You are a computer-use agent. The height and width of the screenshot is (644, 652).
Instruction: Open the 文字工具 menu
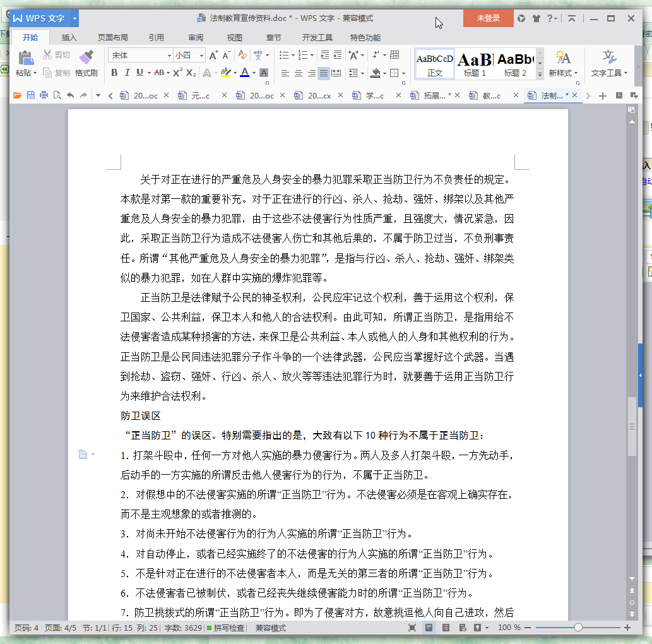(x=609, y=64)
